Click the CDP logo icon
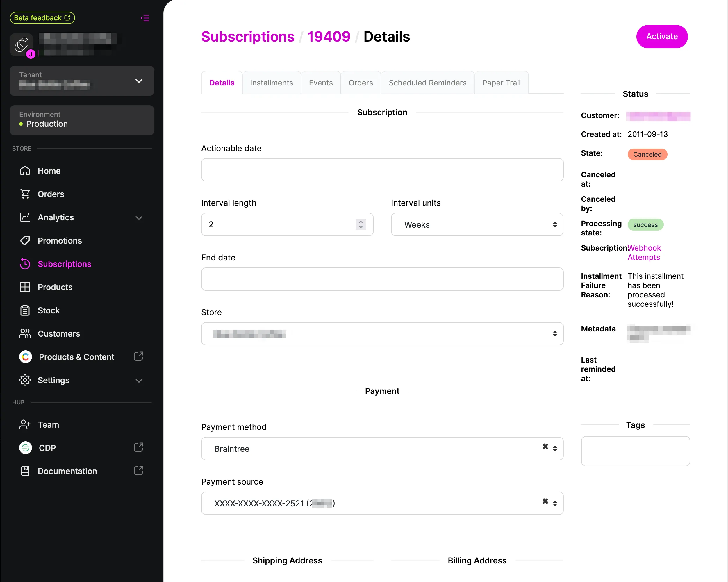Screen dimensions: 728x582 (26, 448)
